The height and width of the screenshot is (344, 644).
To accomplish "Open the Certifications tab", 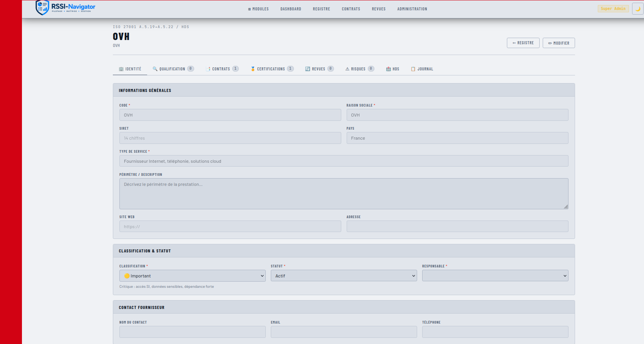I will point(272,69).
